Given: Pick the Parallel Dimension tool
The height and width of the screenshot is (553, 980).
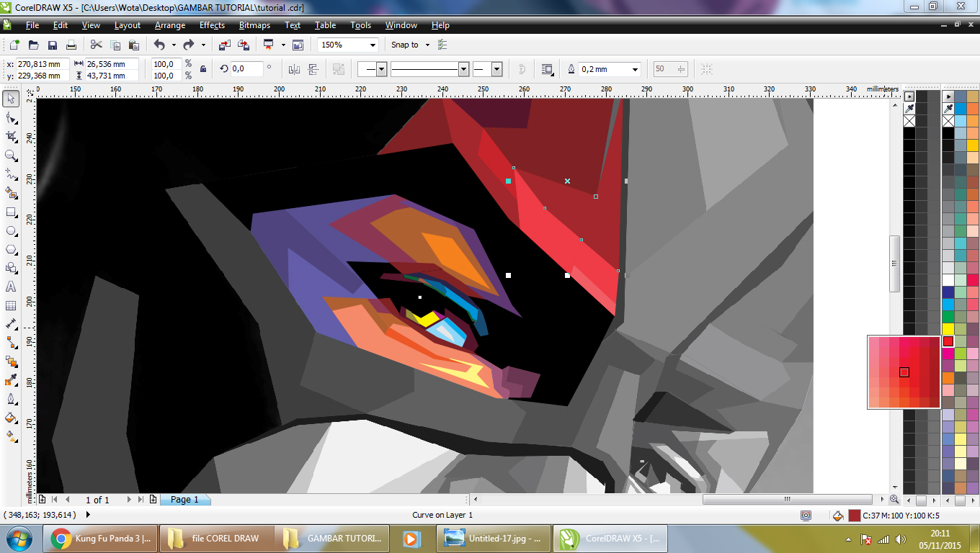Looking at the screenshot, I should click(11, 324).
